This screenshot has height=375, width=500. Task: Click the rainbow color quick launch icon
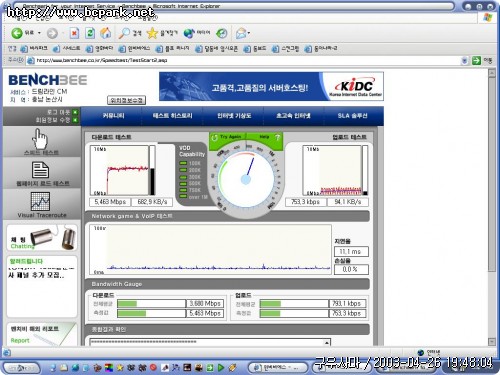click(109, 368)
